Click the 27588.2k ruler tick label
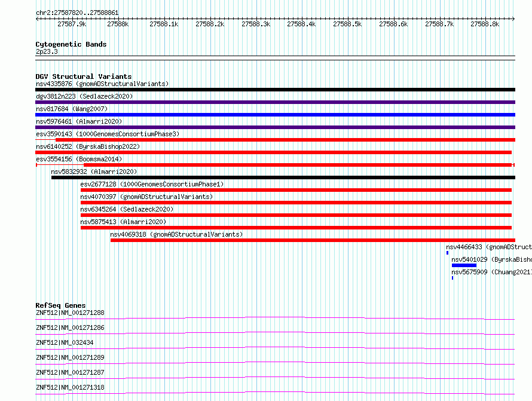Image resolution: width=532 pixels, height=401 pixels. coord(210,24)
